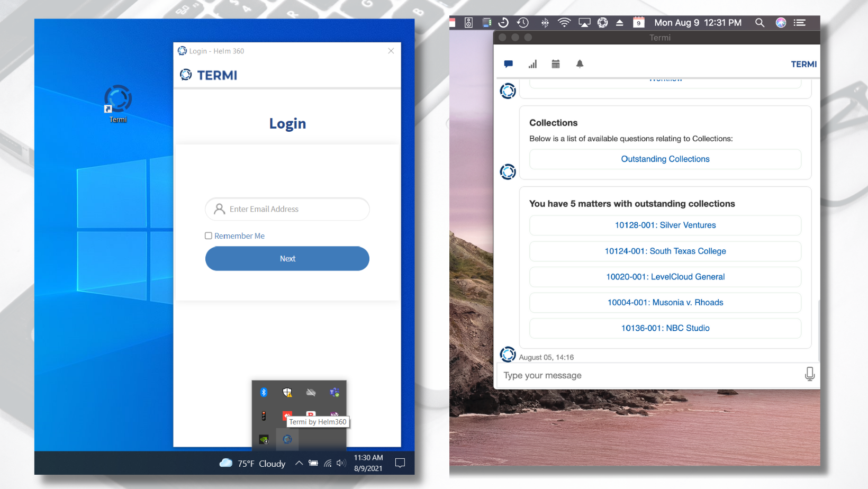Click the traffic light icon in tray popup
Screen dimensions: 868x489
[264, 416]
